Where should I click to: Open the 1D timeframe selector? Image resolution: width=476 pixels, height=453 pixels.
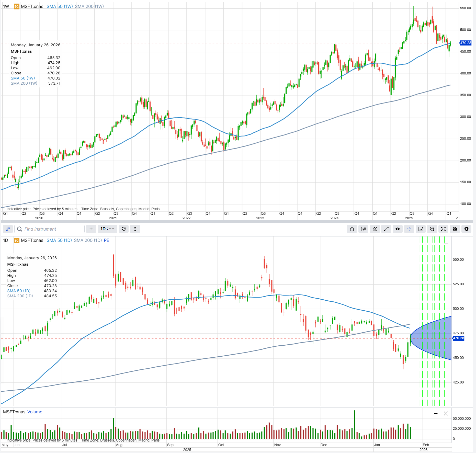pyautogui.click(x=107, y=229)
